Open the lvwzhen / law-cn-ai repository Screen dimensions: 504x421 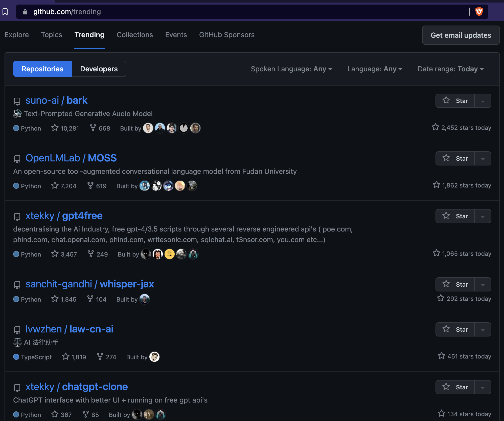click(69, 329)
